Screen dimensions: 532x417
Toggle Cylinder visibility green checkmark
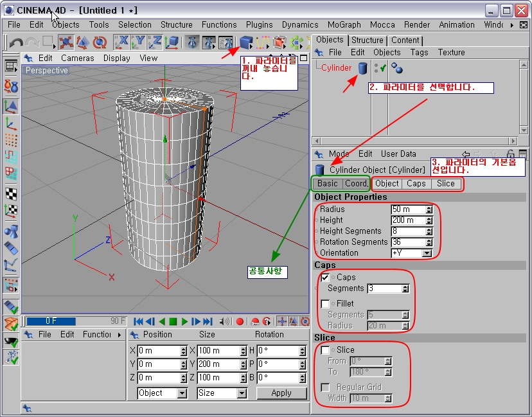(x=384, y=68)
